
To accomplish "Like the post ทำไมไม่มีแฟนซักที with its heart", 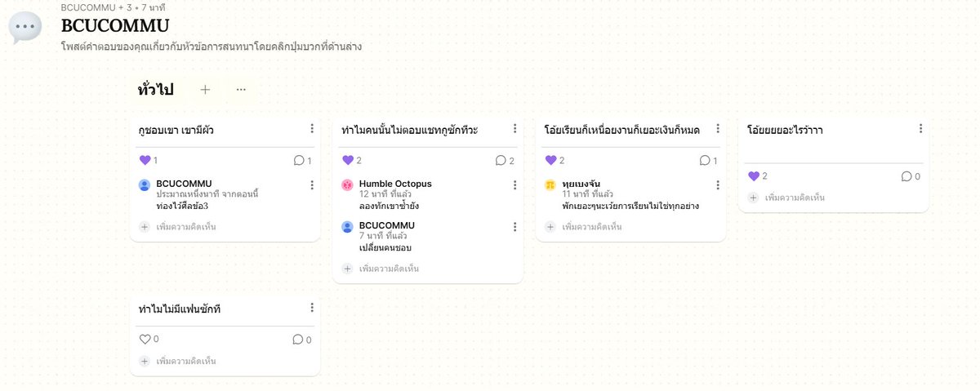I will tap(145, 340).
